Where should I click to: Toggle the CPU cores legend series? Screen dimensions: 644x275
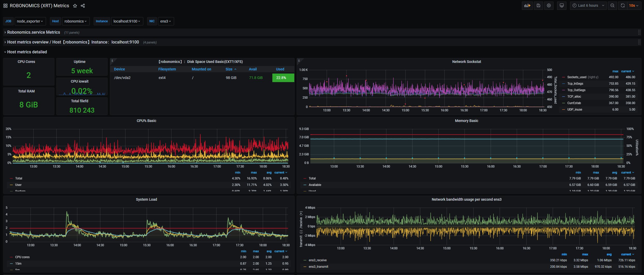pos(22,257)
